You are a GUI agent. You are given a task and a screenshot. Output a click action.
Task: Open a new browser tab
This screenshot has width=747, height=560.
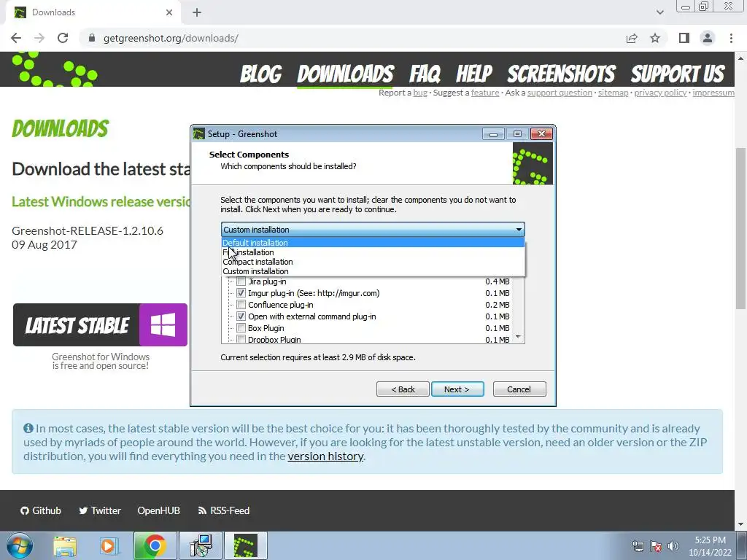tap(197, 12)
